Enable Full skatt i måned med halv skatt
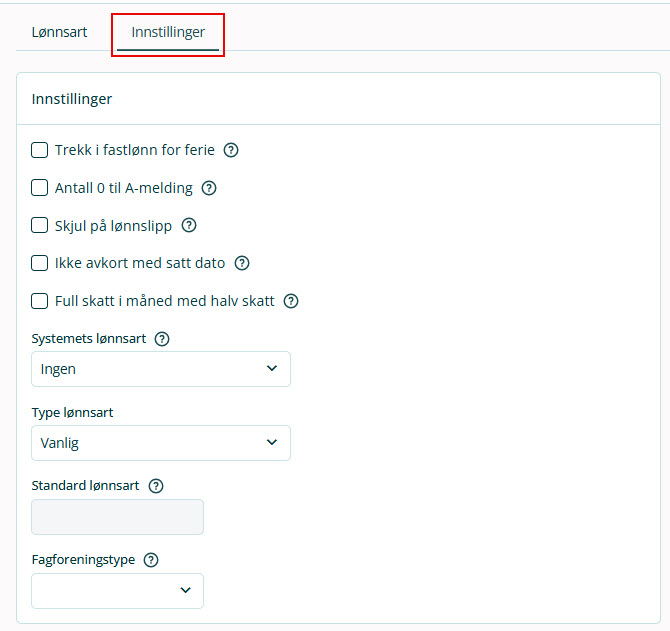This screenshot has height=631, width=670. [x=40, y=301]
